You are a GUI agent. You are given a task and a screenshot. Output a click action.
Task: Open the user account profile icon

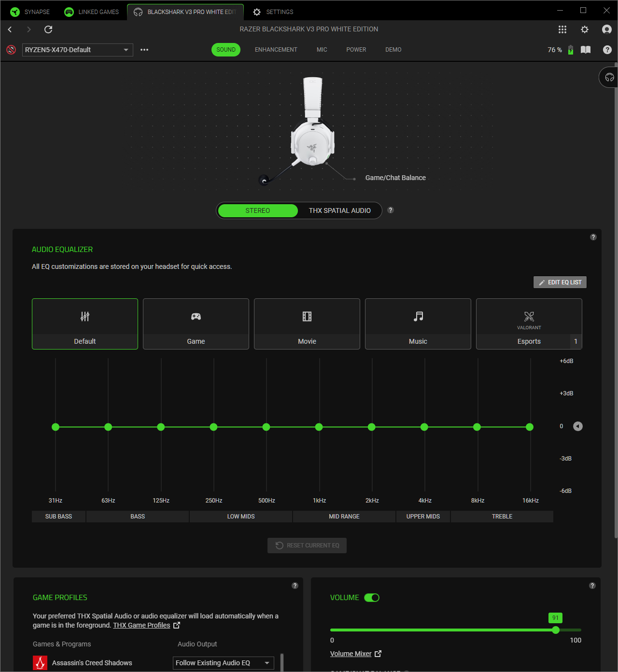pyautogui.click(x=606, y=29)
